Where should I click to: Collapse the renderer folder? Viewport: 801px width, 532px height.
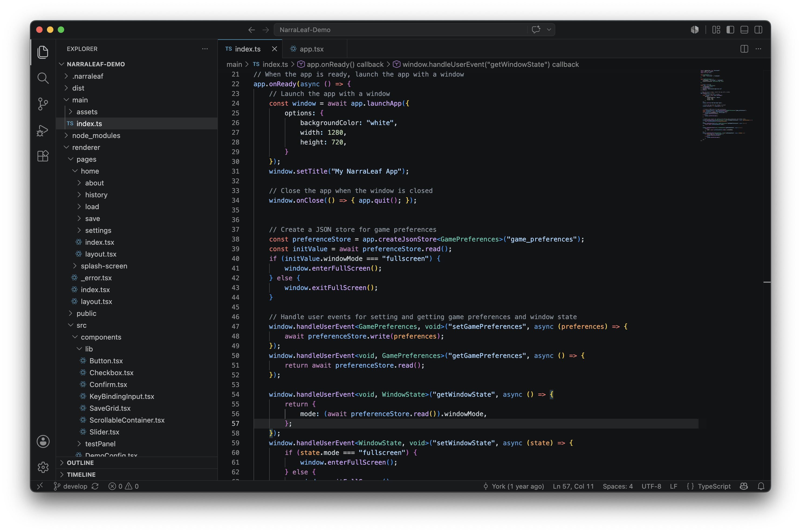tap(137, 147)
